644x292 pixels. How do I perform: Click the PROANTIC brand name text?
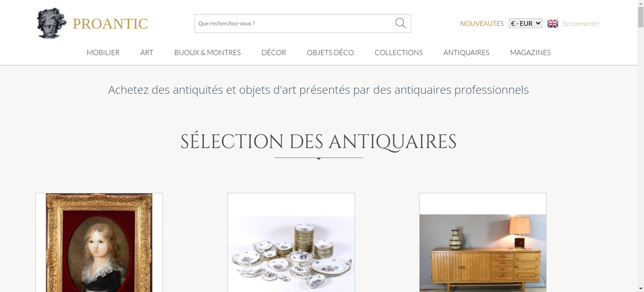[x=110, y=24]
